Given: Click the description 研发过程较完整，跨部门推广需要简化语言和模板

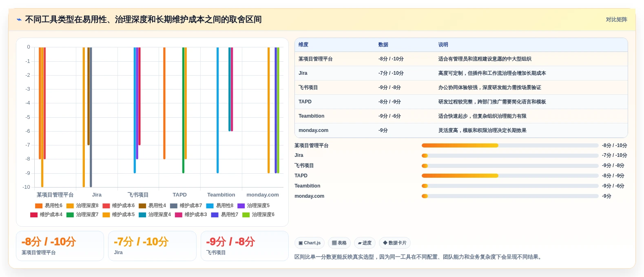Looking at the screenshot, I should [492, 102].
